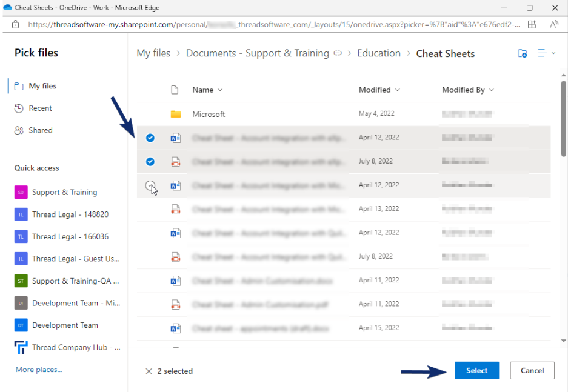
Task: Uncheck the selected July 8 PDF file
Action: (x=150, y=162)
